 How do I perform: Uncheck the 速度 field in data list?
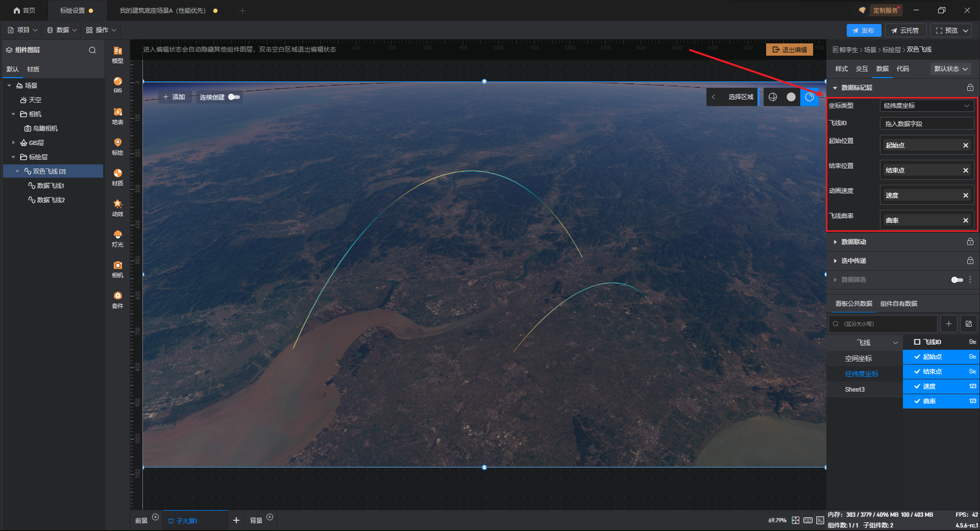coord(917,387)
